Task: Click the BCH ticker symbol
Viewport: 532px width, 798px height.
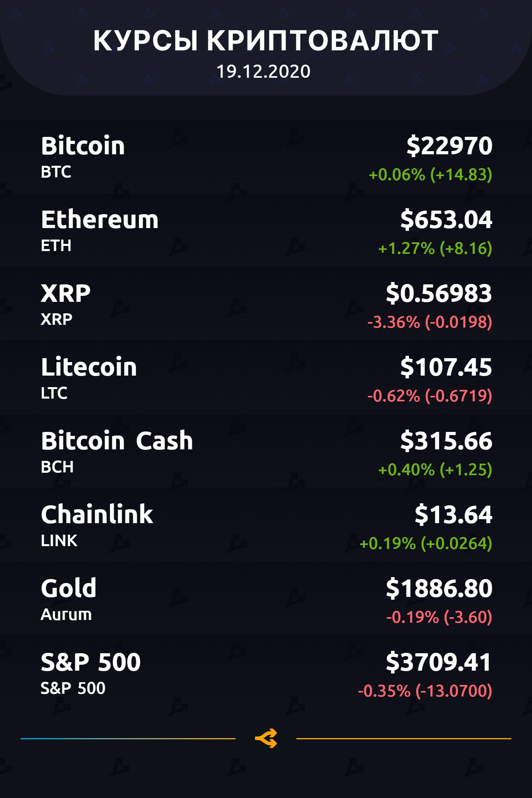Action: pyautogui.click(x=57, y=467)
